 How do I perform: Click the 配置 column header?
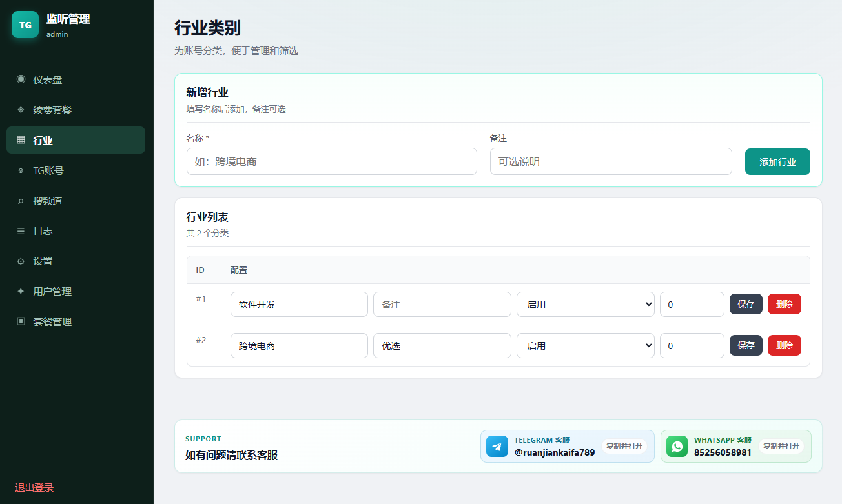[x=239, y=270]
